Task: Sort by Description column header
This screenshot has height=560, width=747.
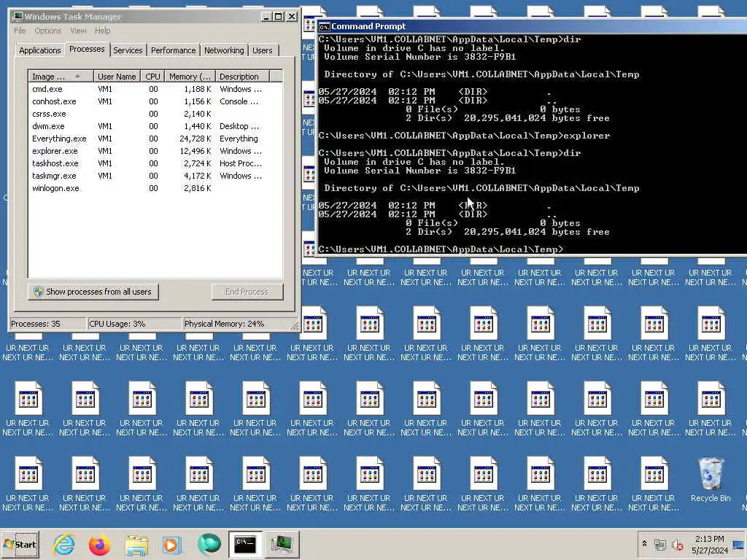Action: (x=242, y=76)
